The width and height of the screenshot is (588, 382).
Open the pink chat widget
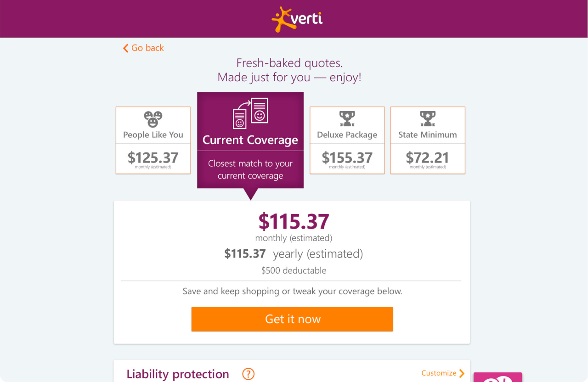pyautogui.click(x=498, y=377)
